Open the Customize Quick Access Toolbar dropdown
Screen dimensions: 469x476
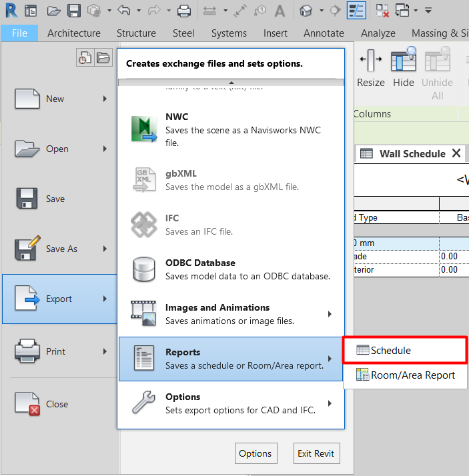[428, 11]
